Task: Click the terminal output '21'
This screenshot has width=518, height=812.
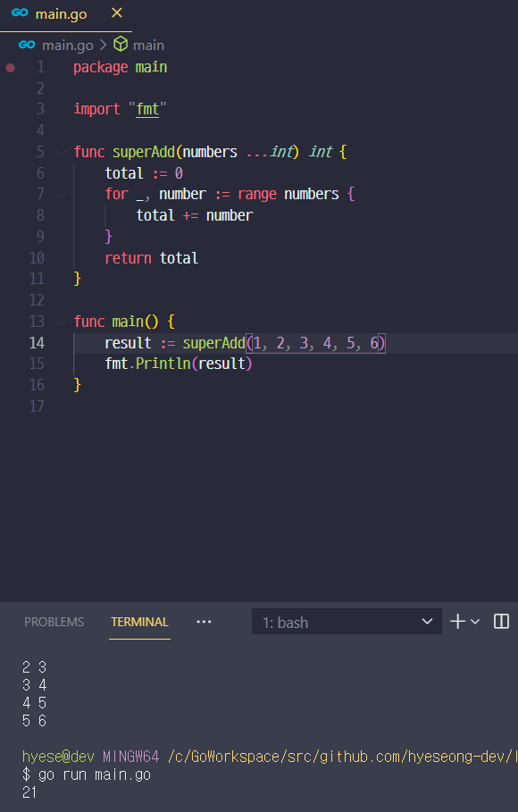Action: pyautogui.click(x=29, y=791)
